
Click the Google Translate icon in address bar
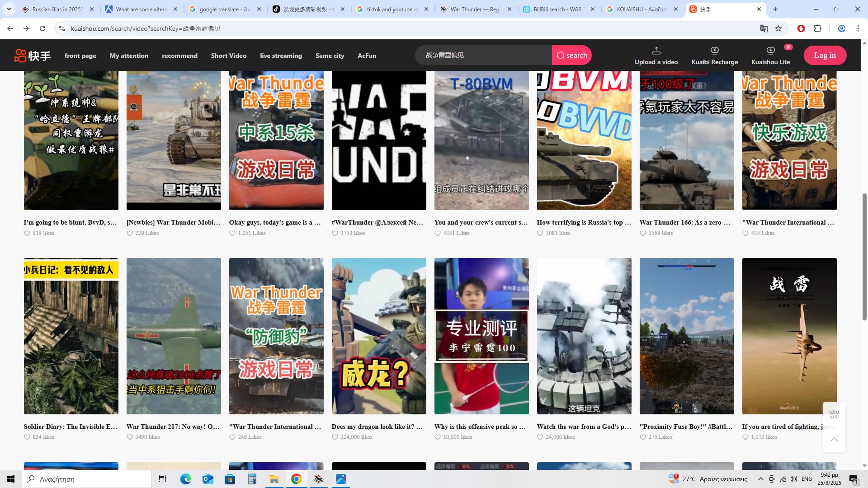point(764,28)
